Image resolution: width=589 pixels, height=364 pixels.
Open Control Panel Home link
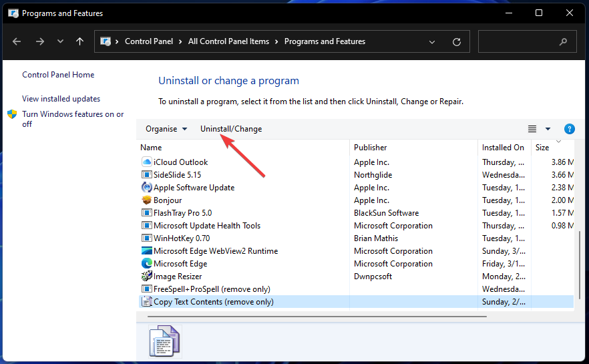(58, 75)
